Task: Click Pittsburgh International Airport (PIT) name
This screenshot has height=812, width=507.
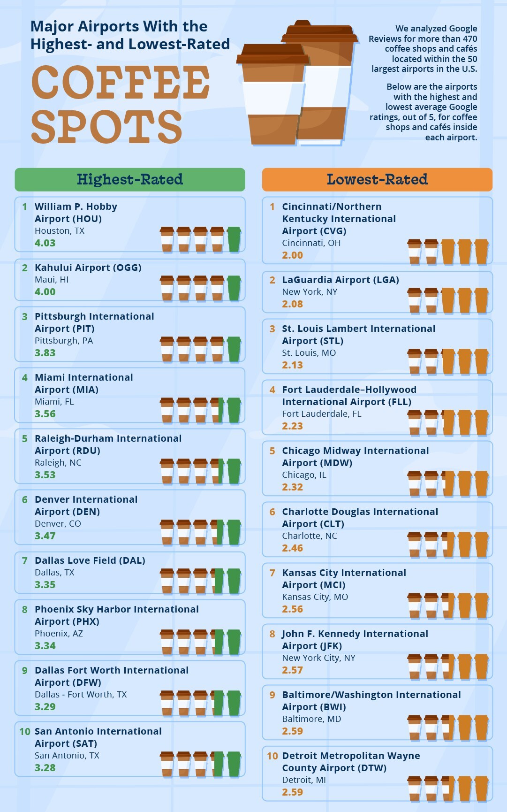Action: (x=94, y=322)
